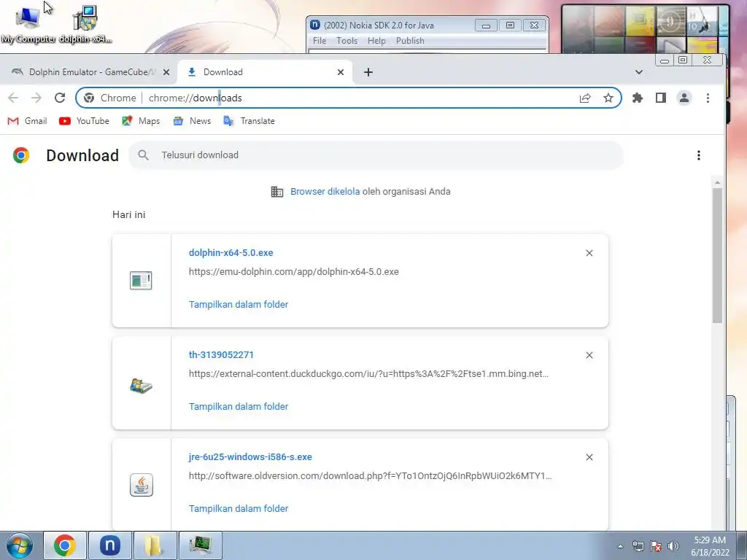The width and height of the screenshot is (747, 560).
Task: Select the My Computer desktop icon
Action: [x=28, y=26]
